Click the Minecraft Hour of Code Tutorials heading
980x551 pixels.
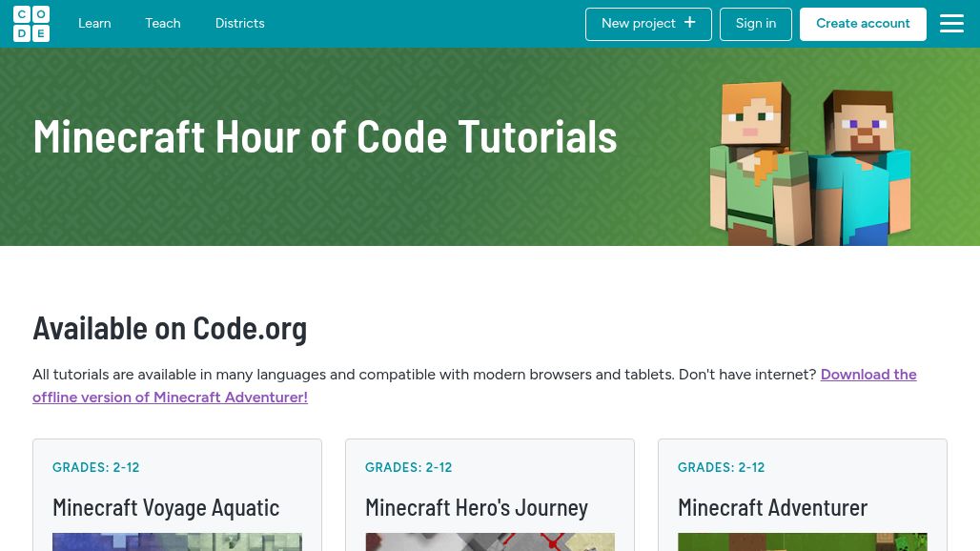(x=325, y=136)
